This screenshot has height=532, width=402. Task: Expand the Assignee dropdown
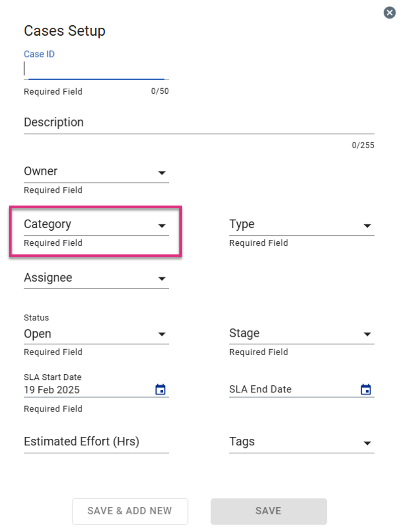[96, 278]
